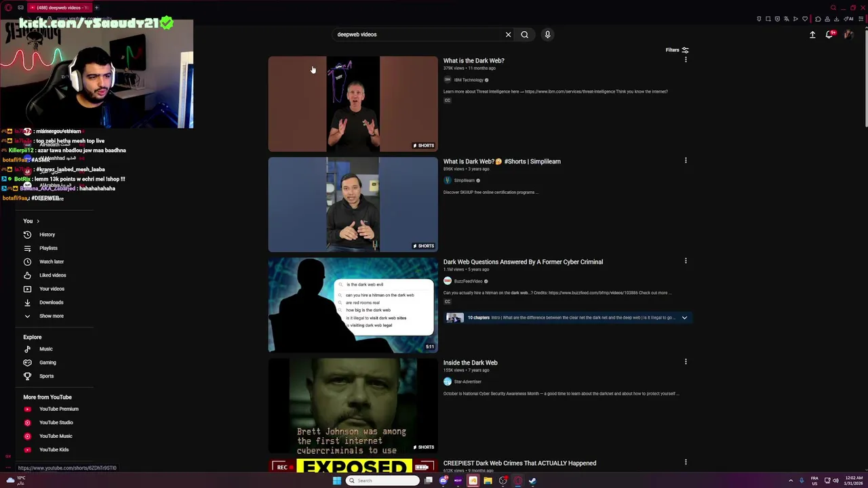Open the YouTube upload/create icon
868x488 pixels.
point(812,35)
